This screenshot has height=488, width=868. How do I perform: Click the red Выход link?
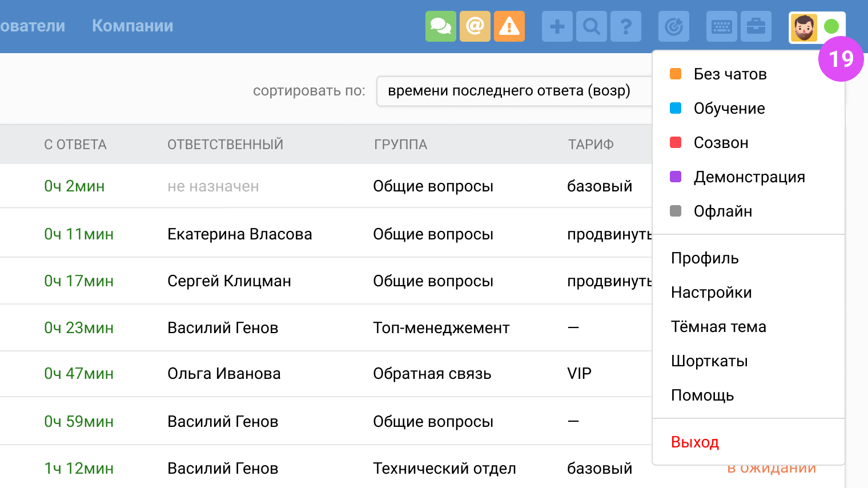tap(694, 442)
